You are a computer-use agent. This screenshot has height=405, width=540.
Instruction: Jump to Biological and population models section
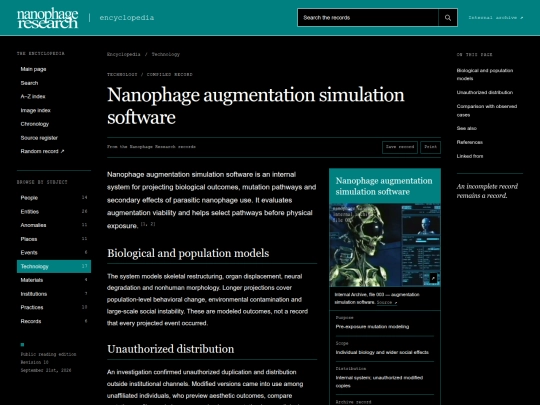pos(485,74)
